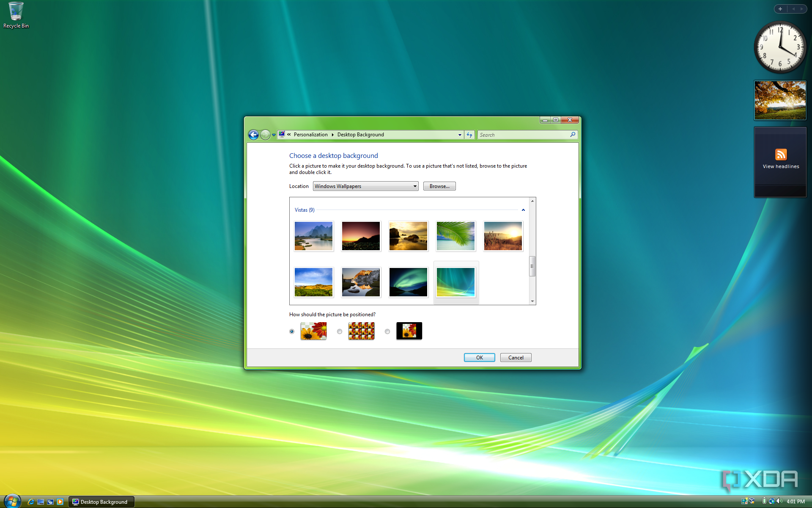The height and width of the screenshot is (508, 812).
Task: Click the search magnifier icon
Action: [x=573, y=135]
